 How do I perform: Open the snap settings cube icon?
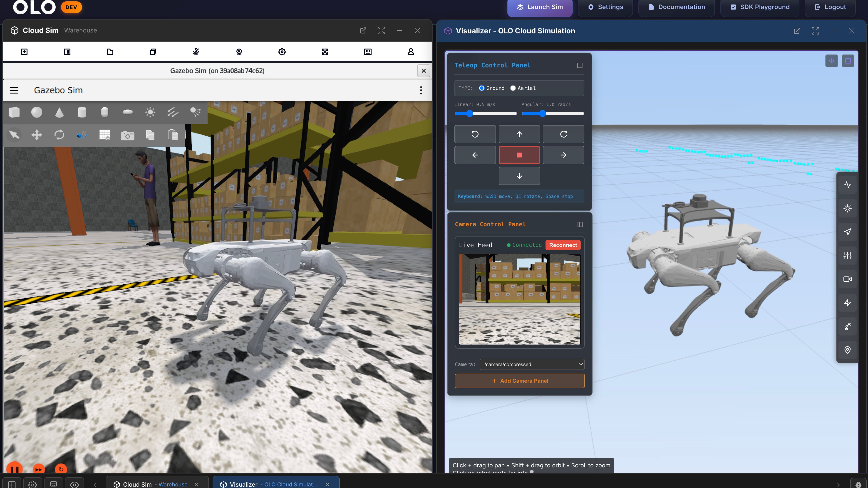click(82, 135)
